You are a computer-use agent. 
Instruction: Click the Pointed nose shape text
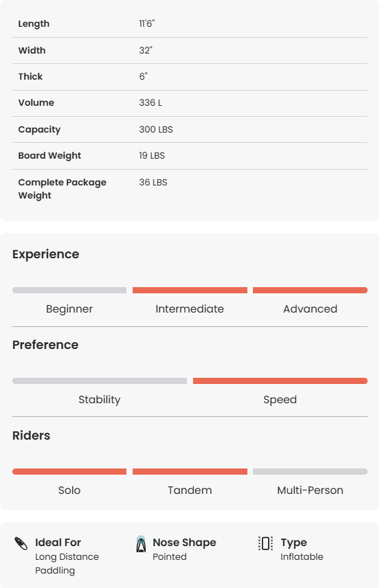(170, 557)
